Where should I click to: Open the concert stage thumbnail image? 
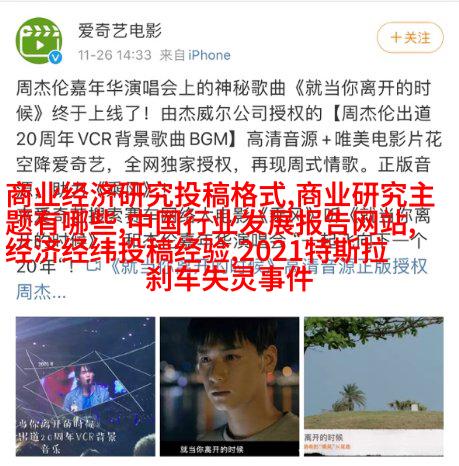[85, 386]
